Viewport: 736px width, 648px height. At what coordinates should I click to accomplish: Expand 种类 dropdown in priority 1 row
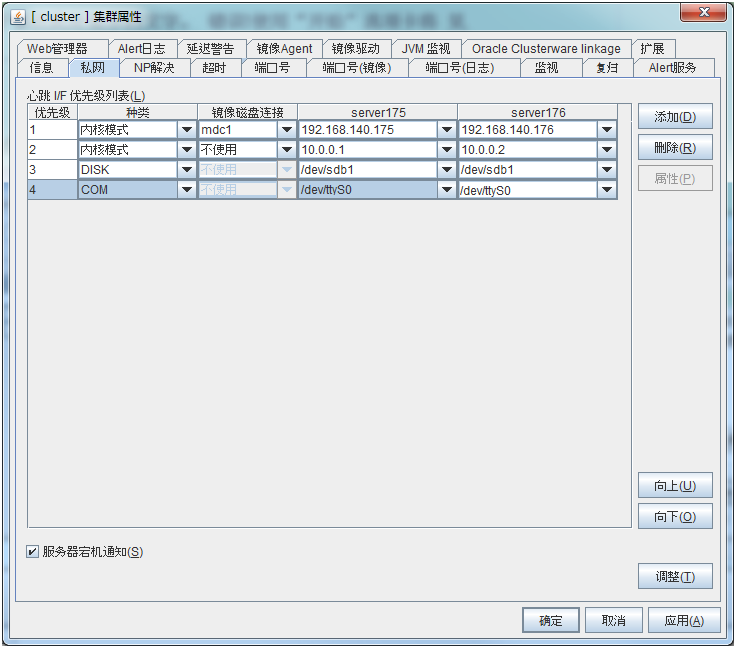tap(186, 130)
